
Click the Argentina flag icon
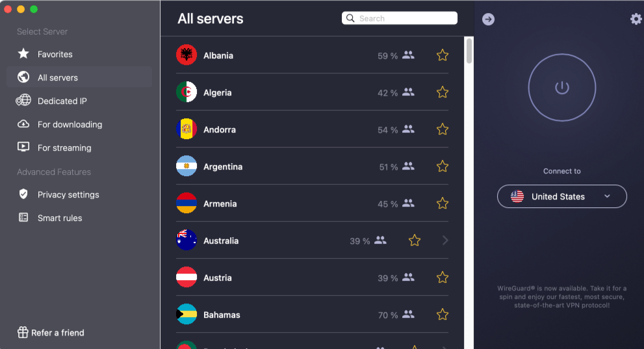tap(187, 166)
